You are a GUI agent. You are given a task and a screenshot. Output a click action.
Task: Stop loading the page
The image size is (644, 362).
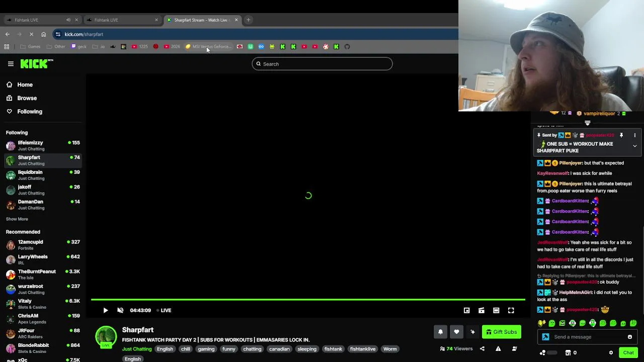[31, 34]
